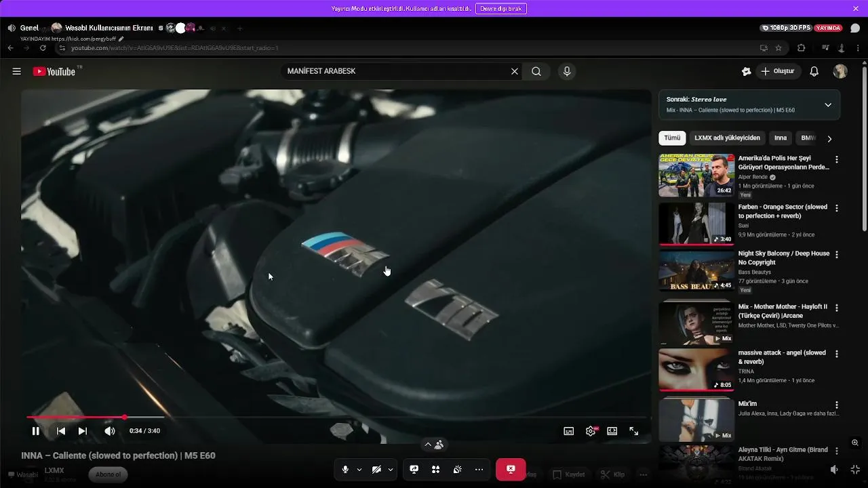This screenshot has width=868, height=488.
Task: Exit full screen with collapse arrows icon
Action: coord(855,470)
